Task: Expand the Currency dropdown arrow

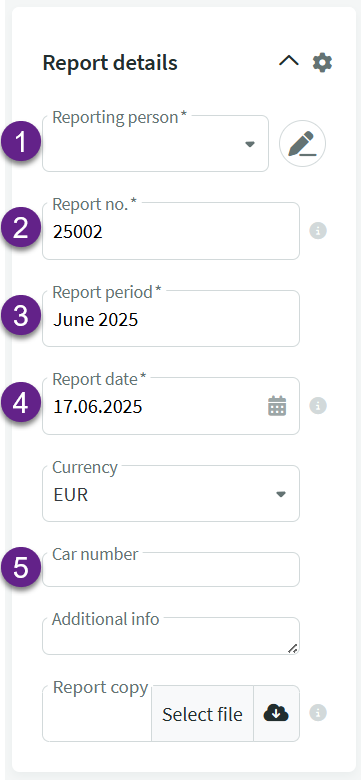Action: pos(281,494)
